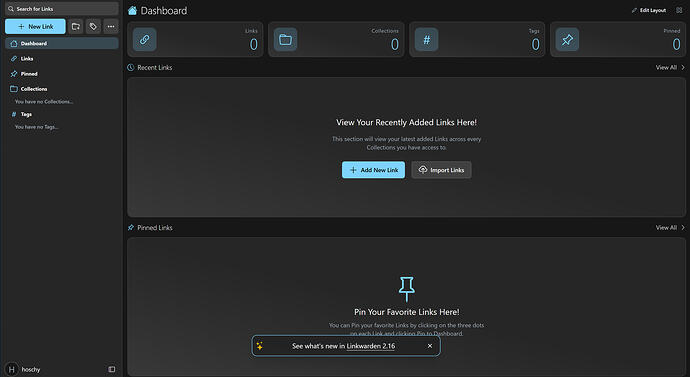Click the New Link button in sidebar

tap(35, 26)
